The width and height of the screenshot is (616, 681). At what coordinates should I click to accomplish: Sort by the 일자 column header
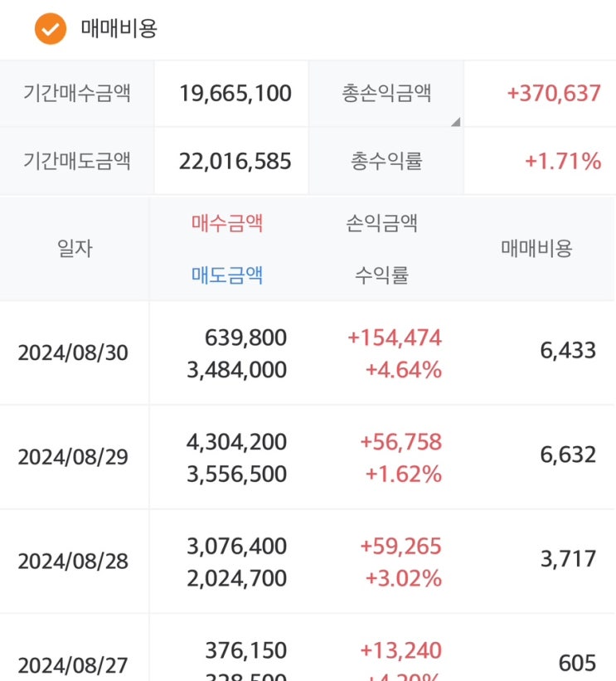click(75, 248)
